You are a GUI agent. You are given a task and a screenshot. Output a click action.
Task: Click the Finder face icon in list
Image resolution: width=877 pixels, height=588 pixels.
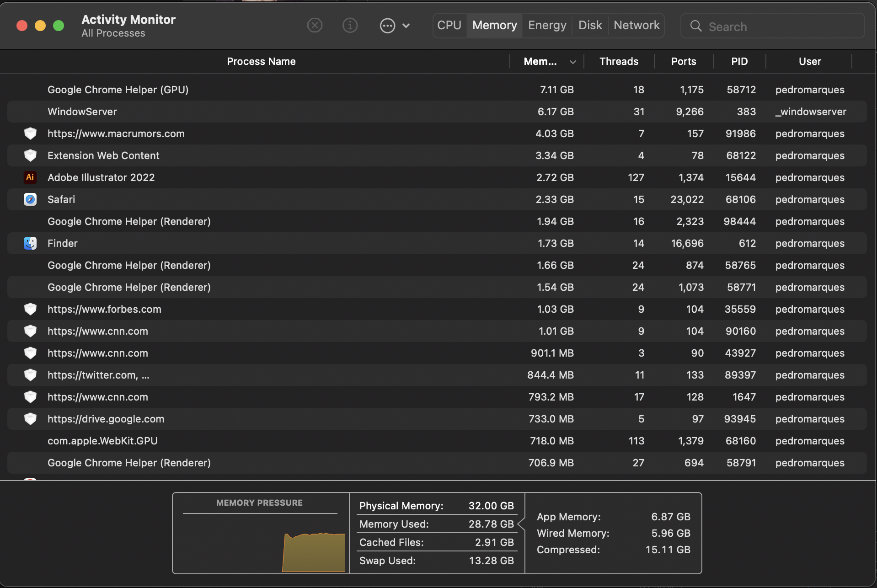[x=30, y=243]
